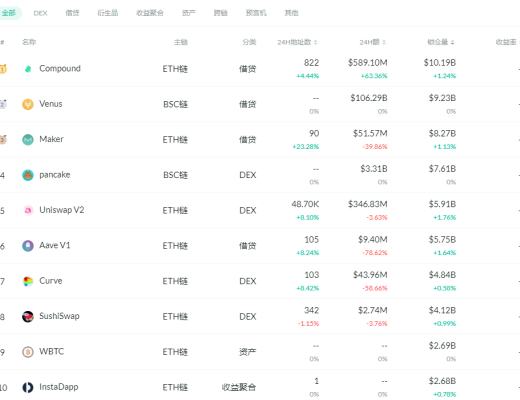
Task: Click the $589.10M 24H volume cell
Action: (368, 63)
